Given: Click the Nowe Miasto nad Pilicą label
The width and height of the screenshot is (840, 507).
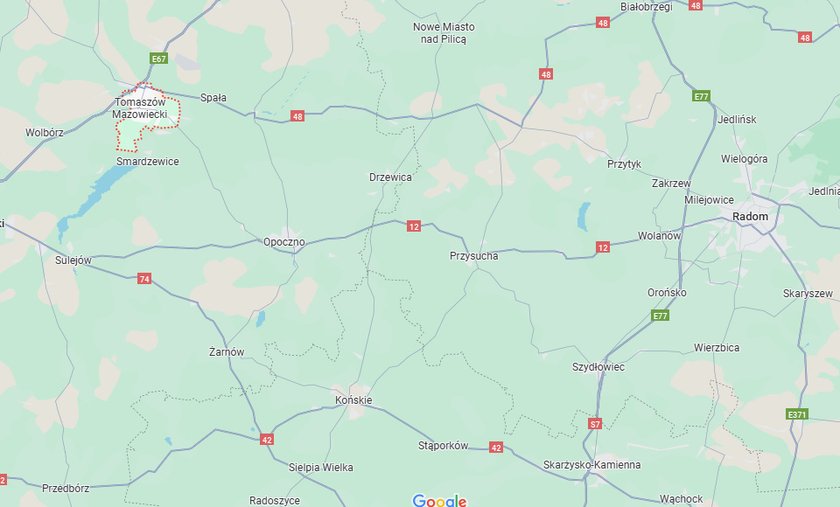Looking at the screenshot, I should coord(444,33).
